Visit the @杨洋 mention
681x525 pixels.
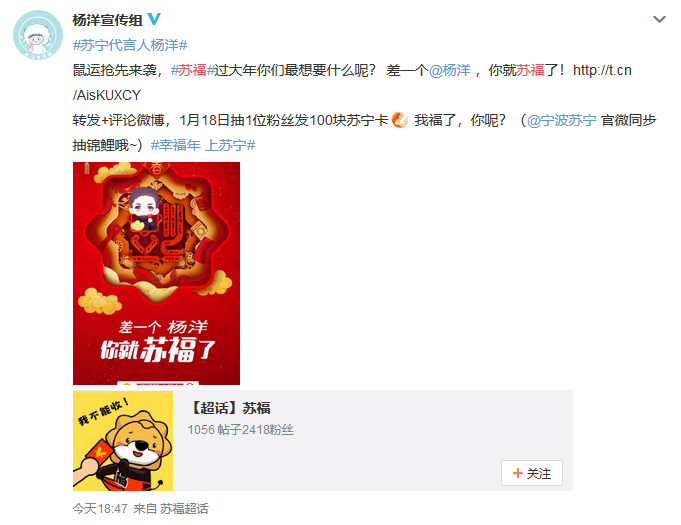(x=450, y=70)
